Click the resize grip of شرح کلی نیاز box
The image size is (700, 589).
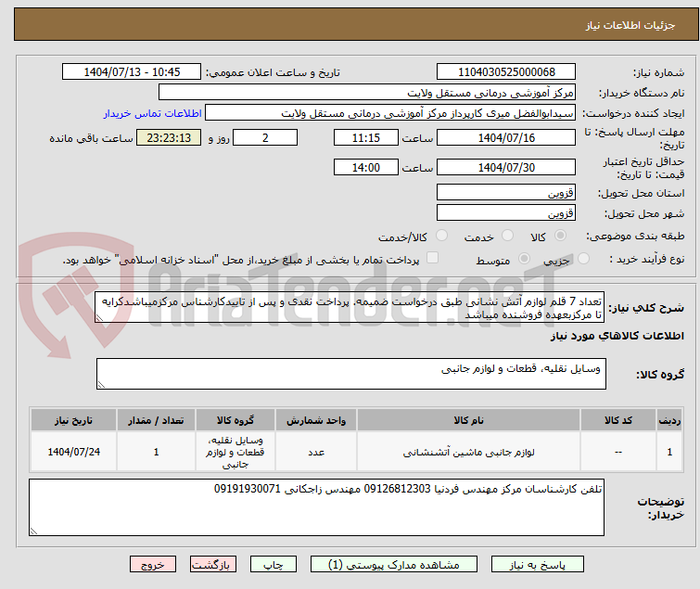[99, 318]
